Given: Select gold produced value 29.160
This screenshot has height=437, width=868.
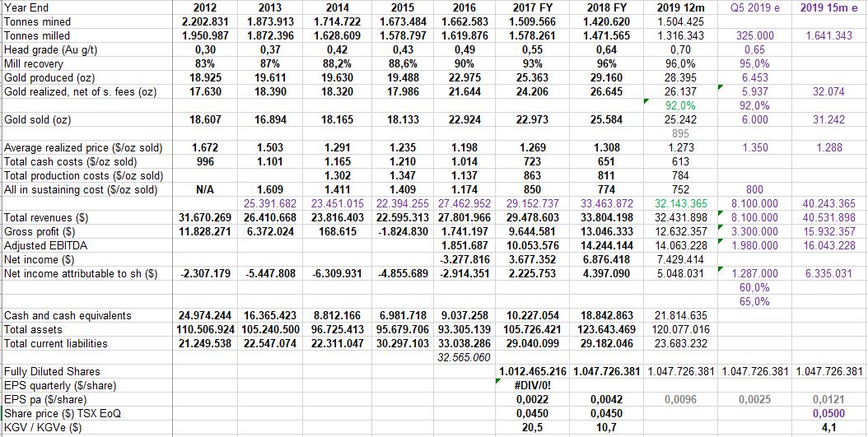Looking at the screenshot, I should [x=607, y=77].
